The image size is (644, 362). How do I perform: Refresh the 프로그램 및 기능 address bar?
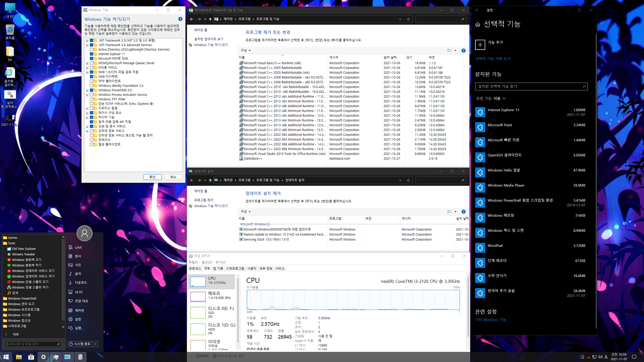[408, 19]
